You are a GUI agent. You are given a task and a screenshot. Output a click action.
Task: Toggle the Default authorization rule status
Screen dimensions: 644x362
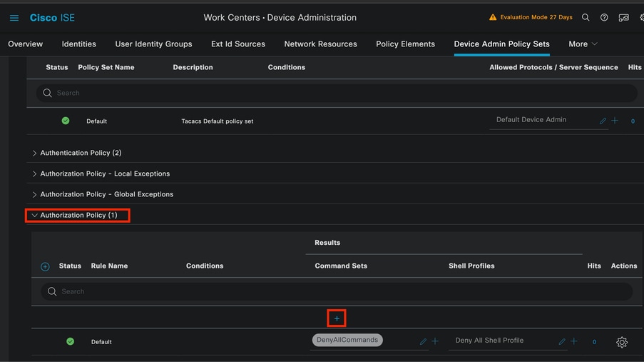[70, 341]
